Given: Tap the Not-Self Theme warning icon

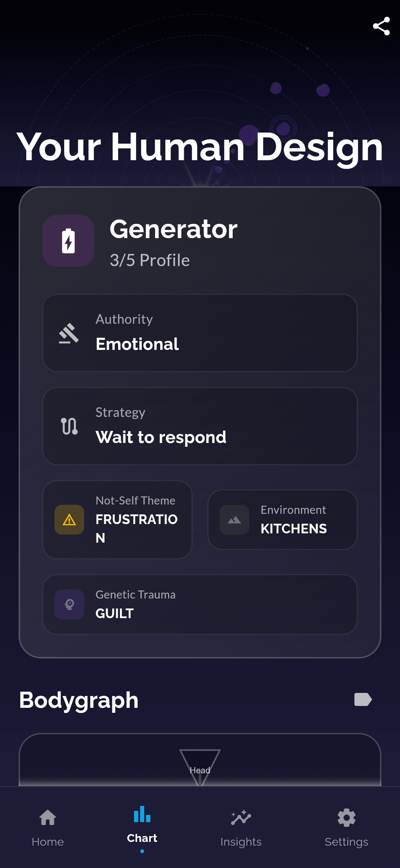Looking at the screenshot, I should pos(69,520).
